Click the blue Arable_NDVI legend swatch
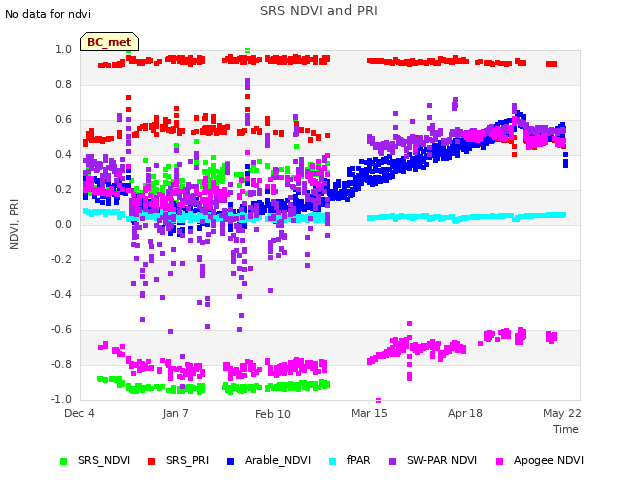The width and height of the screenshot is (640, 480). pos(230,461)
